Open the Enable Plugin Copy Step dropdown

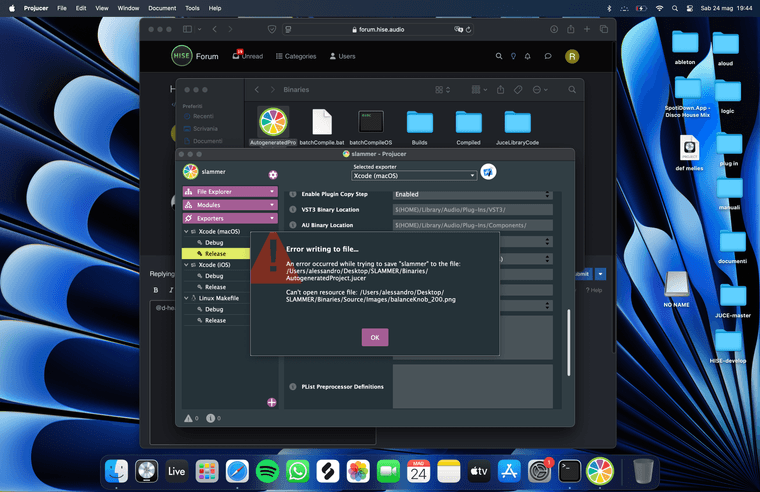pos(473,194)
